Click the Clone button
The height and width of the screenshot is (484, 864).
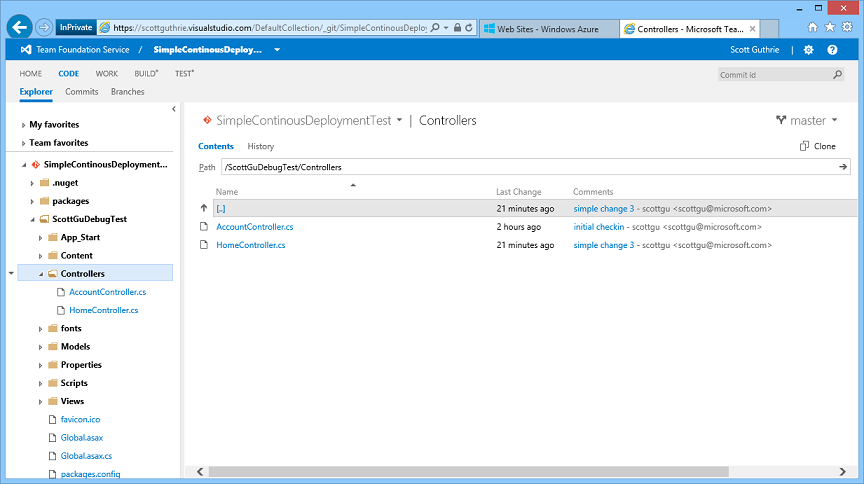coord(818,146)
